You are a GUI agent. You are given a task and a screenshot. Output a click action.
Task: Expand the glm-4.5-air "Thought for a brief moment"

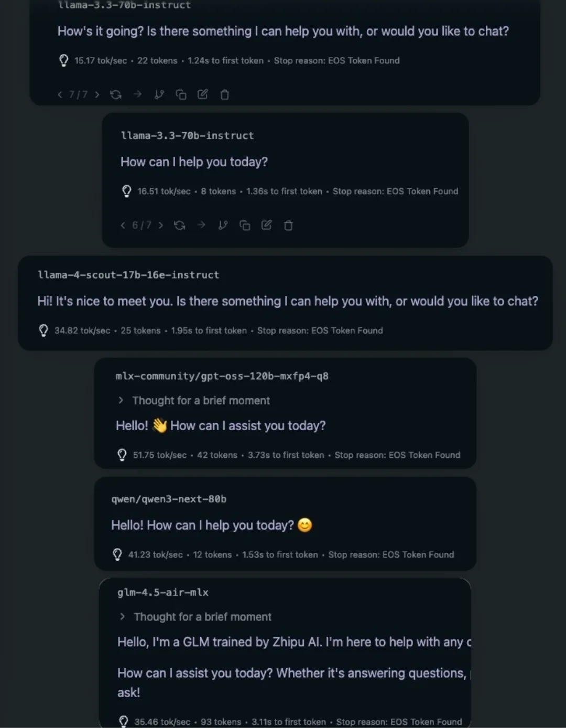coord(194,617)
